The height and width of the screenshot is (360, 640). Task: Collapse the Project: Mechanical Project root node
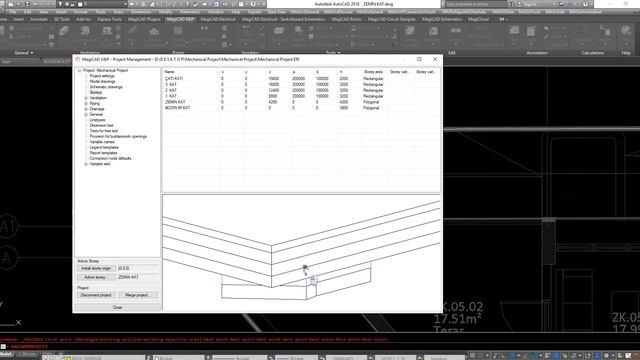coord(80,71)
